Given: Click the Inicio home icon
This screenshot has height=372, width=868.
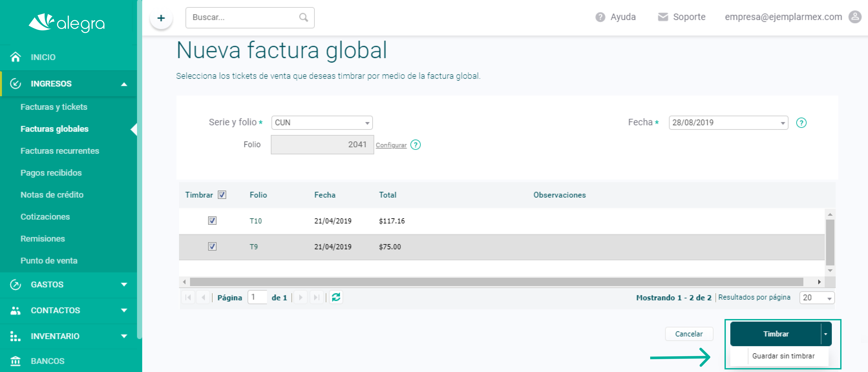Looking at the screenshot, I should point(16,57).
